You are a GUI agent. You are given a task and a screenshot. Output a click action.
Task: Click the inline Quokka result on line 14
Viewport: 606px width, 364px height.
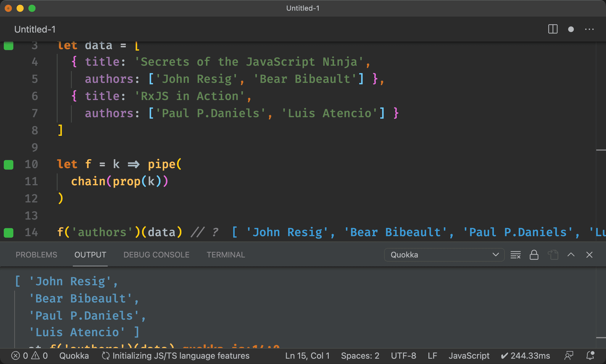(x=419, y=232)
